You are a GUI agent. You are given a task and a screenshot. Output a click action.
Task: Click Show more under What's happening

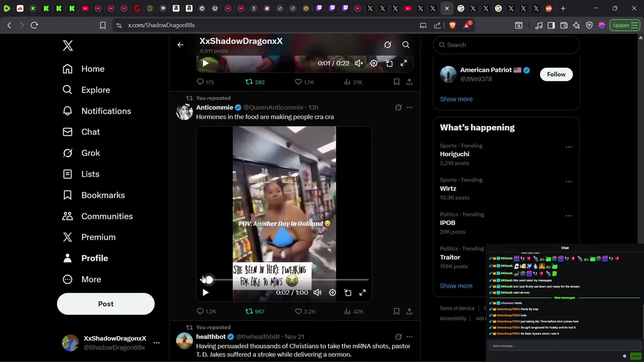click(456, 286)
